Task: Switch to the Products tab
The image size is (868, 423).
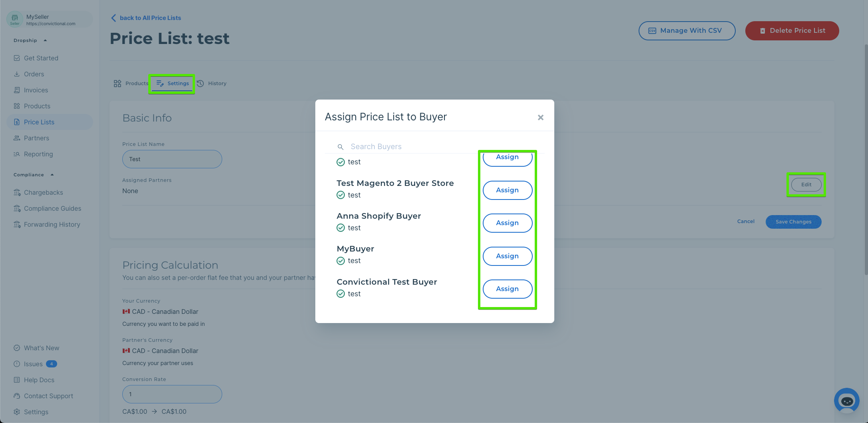Action: (x=131, y=84)
